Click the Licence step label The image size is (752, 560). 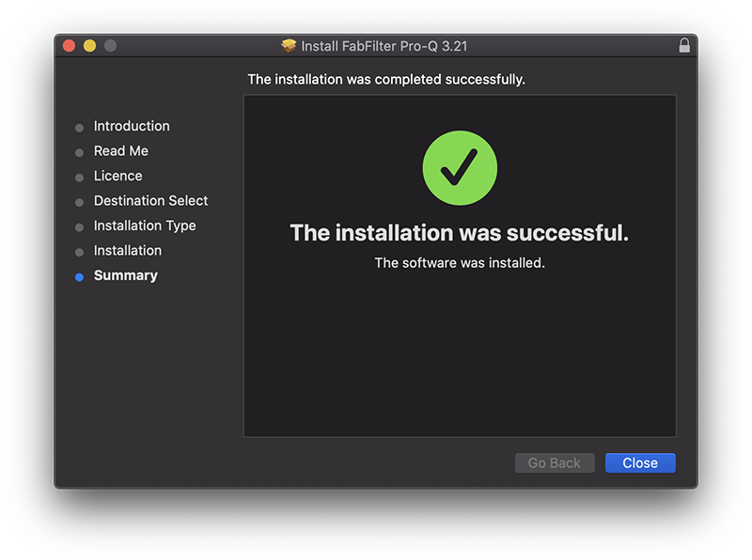(x=118, y=176)
